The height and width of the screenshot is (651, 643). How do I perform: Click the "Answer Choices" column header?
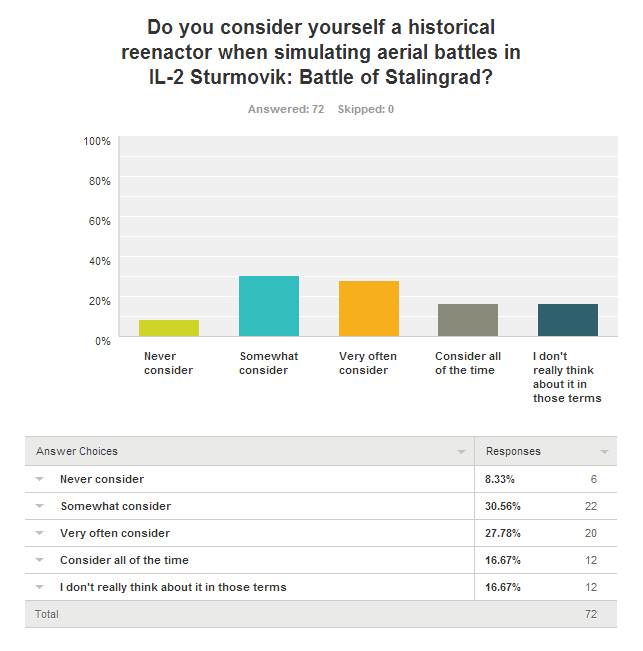[x=77, y=451]
